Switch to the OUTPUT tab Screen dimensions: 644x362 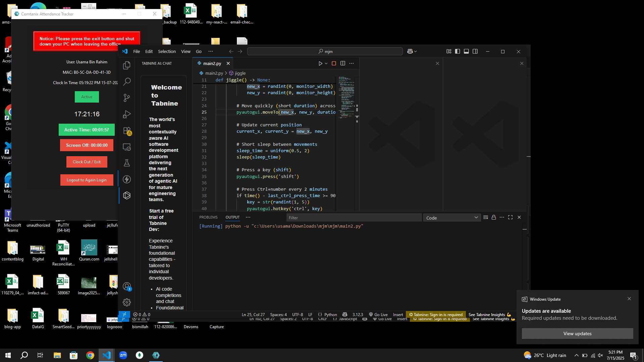tap(232, 217)
